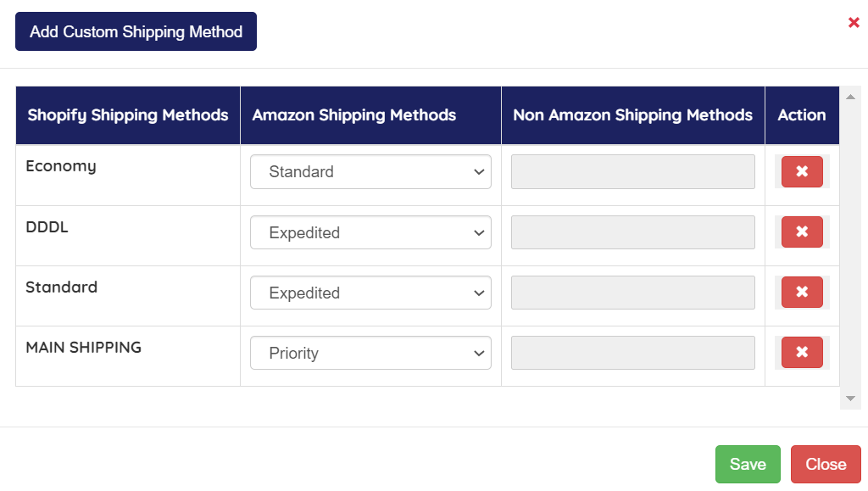
Task: Delete the Standard shipping method row
Action: [802, 292]
